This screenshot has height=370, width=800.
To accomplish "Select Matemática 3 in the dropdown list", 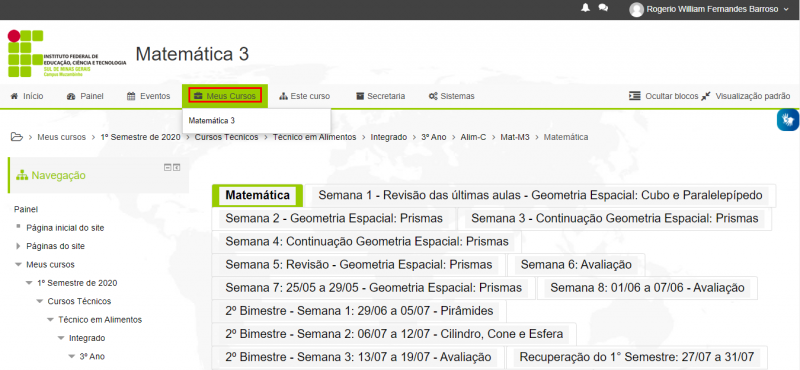I will 212,121.
